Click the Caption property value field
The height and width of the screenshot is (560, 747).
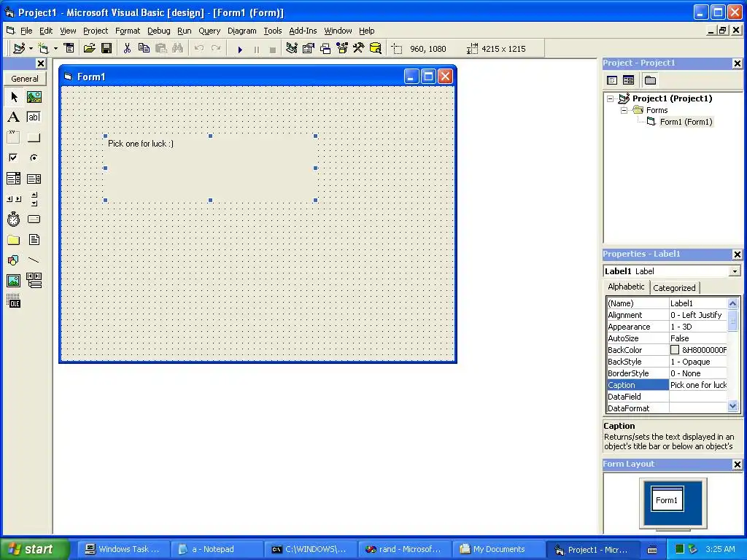pyautogui.click(x=698, y=385)
